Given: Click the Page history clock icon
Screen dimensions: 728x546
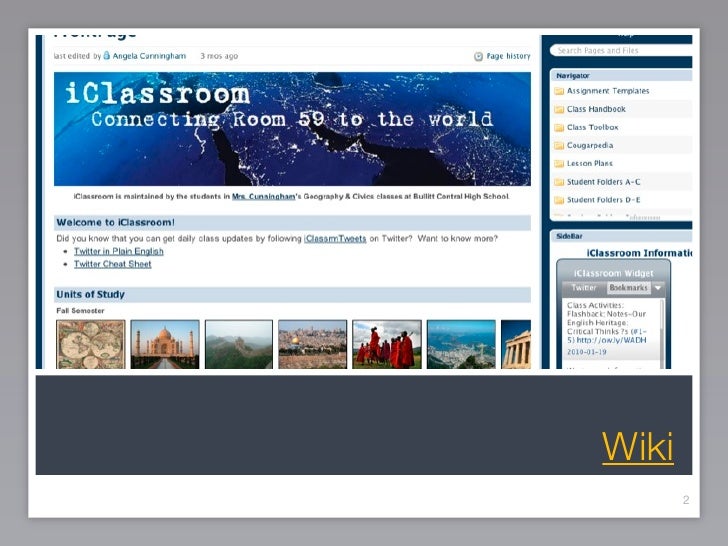Looking at the screenshot, I should click(478, 56).
